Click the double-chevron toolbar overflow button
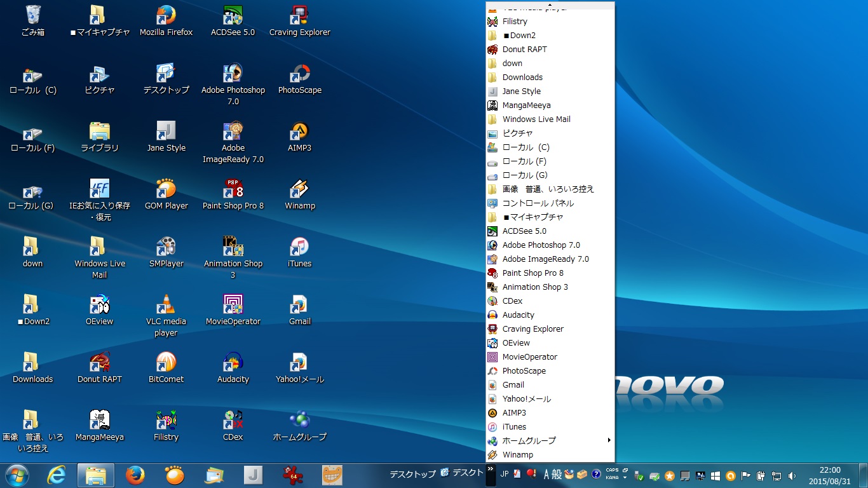This screenshot has width=868, height=488. click(x=490, y=469)
